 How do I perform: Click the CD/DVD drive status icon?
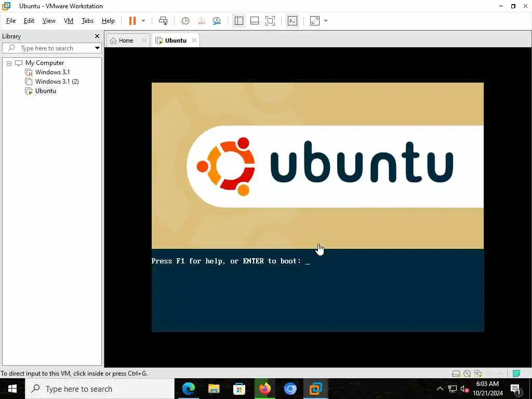click(x=467, y=374)
